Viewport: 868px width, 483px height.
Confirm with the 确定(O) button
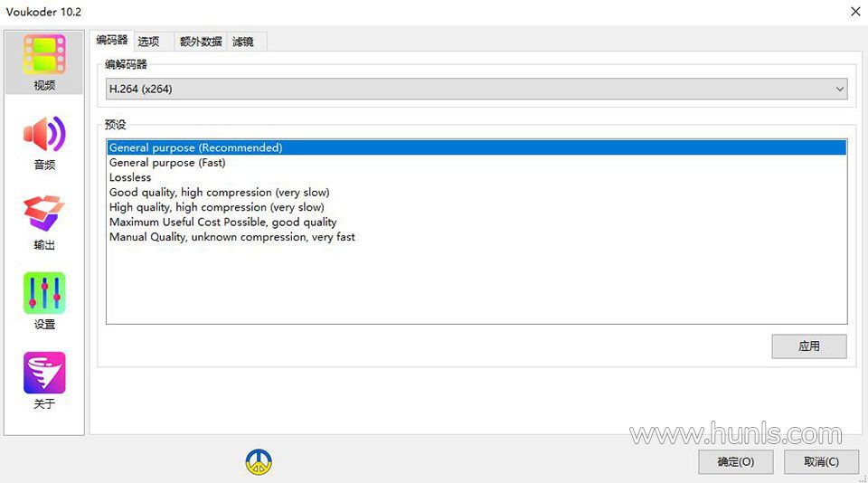(x=736, y=462)
